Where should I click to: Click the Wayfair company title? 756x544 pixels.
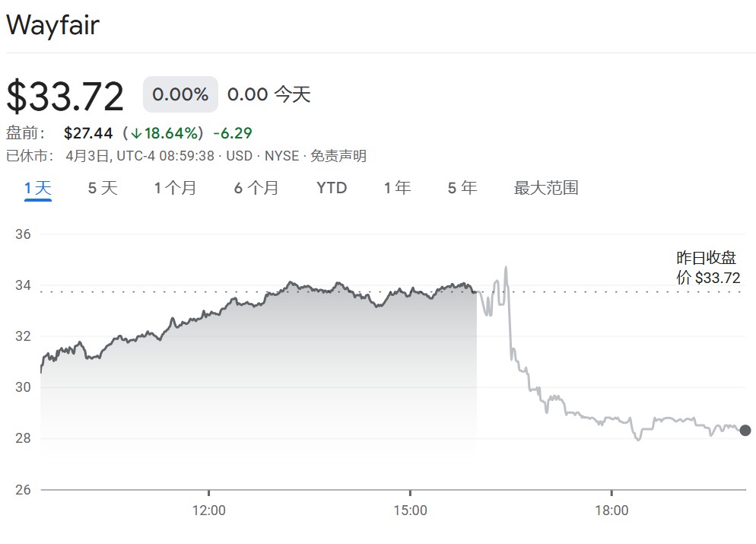[x=53, y=24]
